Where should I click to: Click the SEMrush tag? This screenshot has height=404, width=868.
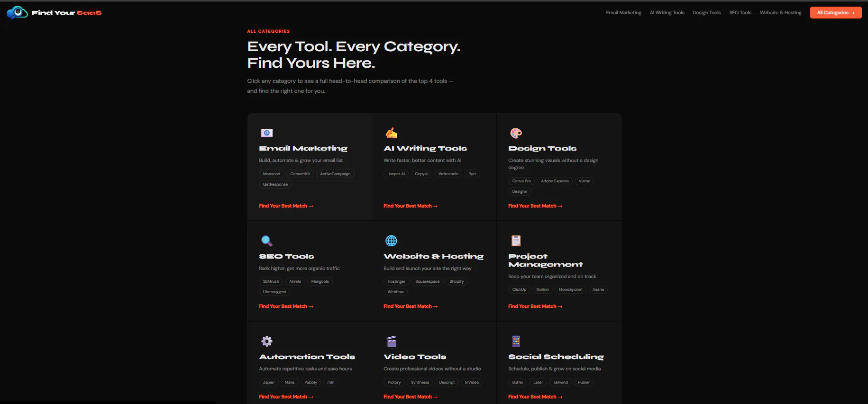[271, 281]
